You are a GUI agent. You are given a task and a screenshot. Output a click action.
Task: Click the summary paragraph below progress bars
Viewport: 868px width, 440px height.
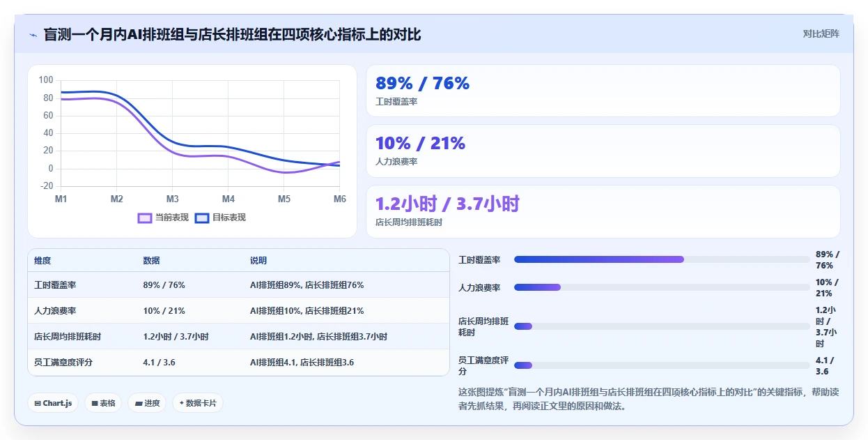point(649,399)
